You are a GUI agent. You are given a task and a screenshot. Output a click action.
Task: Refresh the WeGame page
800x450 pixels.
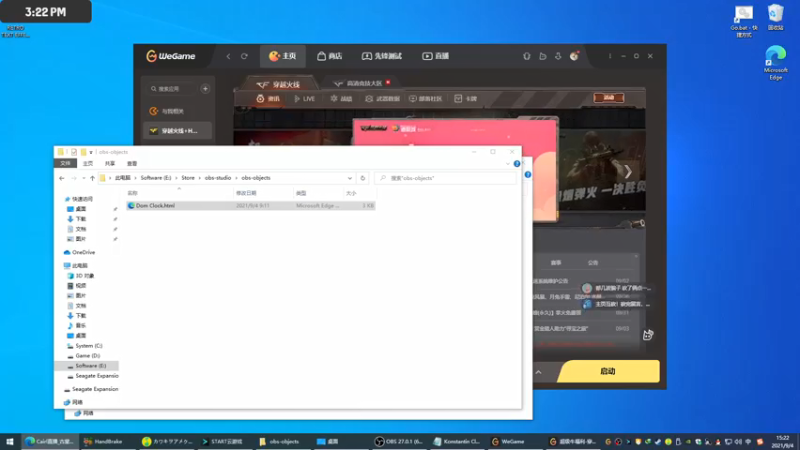tap(244, 56)
